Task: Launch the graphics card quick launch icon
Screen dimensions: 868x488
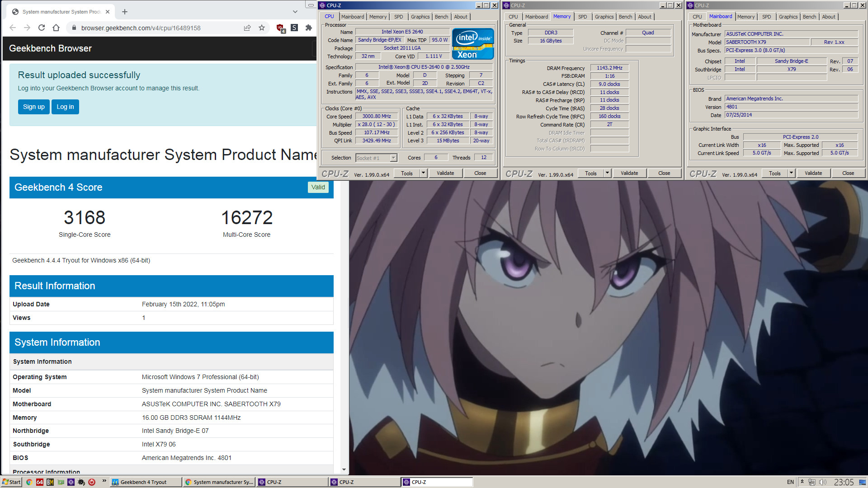Action: click(x=60, y=482)
